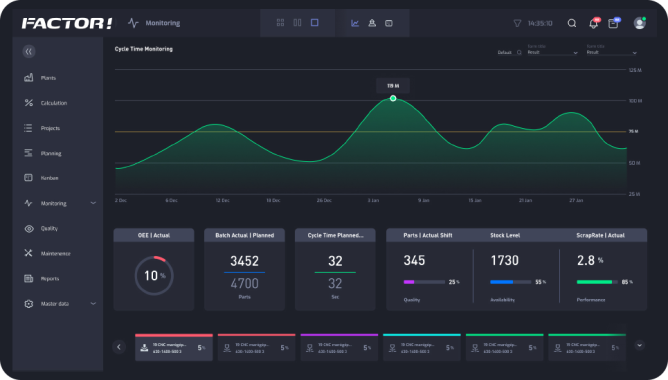Image resolution: width=668 pixels, height=380 pixels.
Task: Click the pulse icon beside the Monitoring header
Action: (x=133, y=23)
